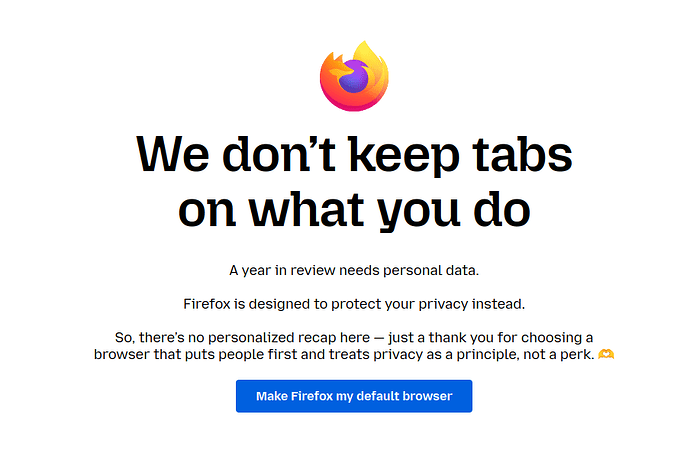Click the word 'what' in the headline

pyautogui.click(x=307, y=210)
